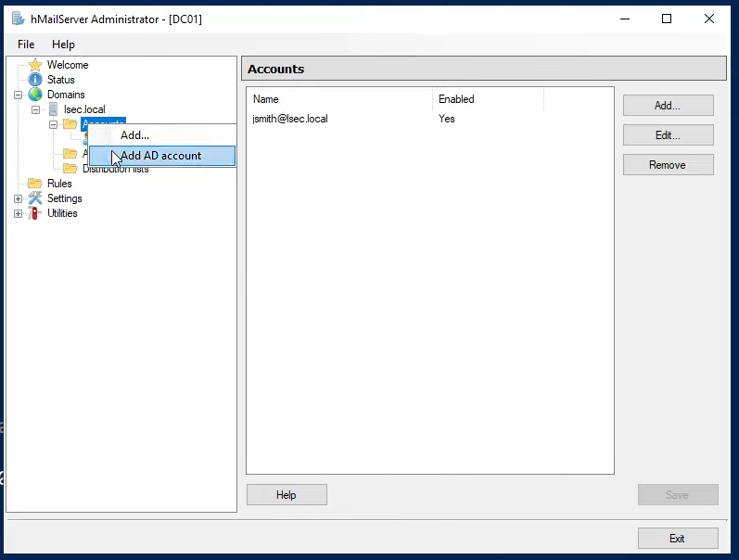Click the Accounts folder icon in tree
739x560 pixels.
[70, 124]
